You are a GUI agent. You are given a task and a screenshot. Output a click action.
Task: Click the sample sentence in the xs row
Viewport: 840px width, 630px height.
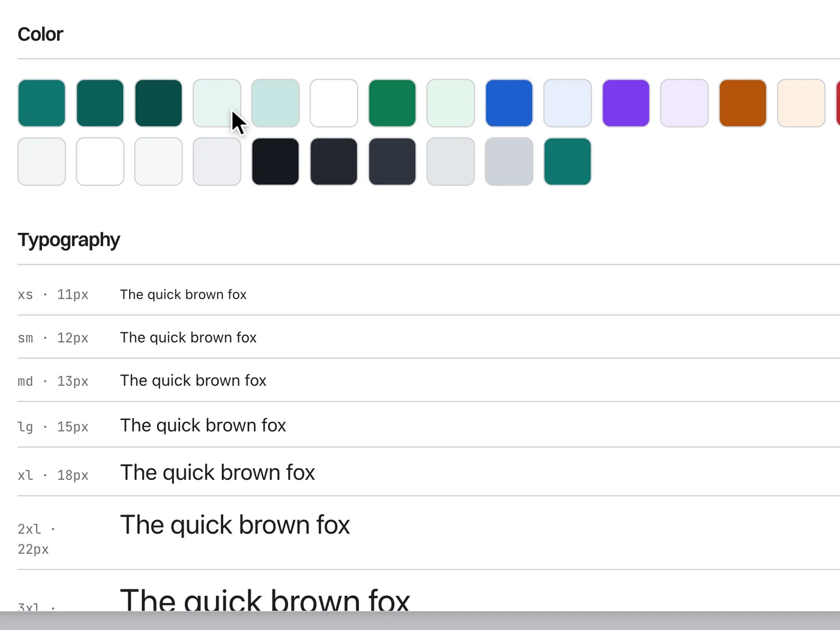click(x=183, y=295)
